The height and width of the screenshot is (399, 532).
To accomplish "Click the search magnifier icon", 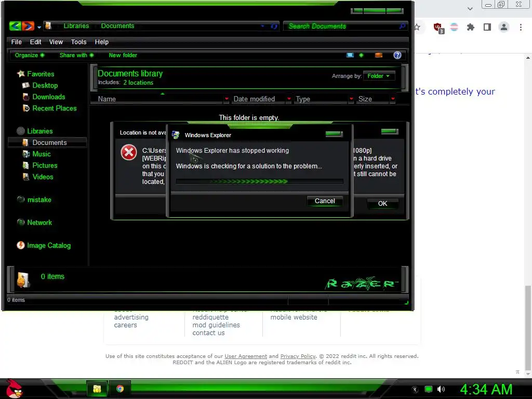I will point(403,26).
